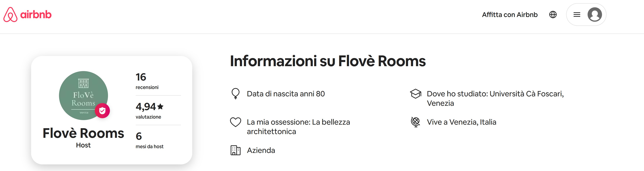The image size is (644, 171).
Task: Click Vive a Venezia, Italia text
Action: click(461, 122)
